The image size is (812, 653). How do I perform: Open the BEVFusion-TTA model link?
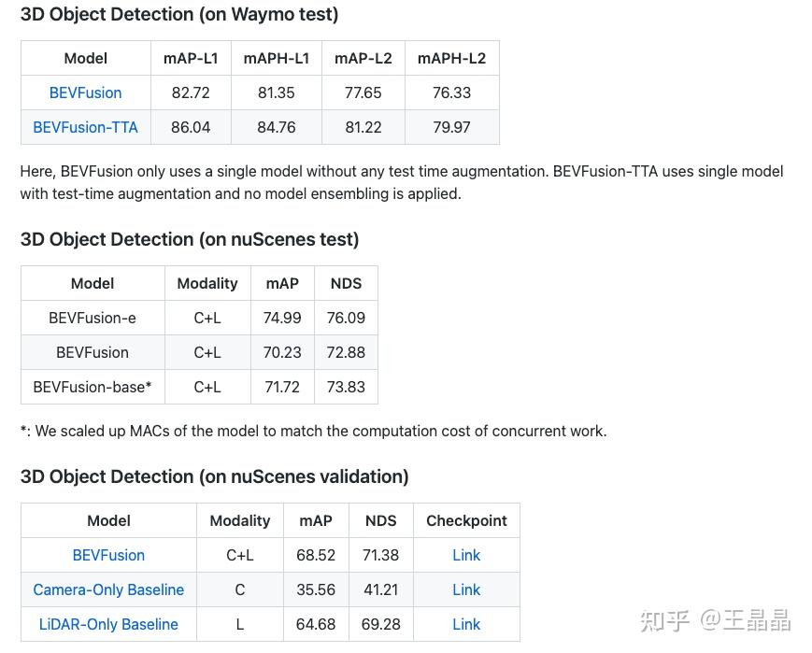click(x=85, y=127)
